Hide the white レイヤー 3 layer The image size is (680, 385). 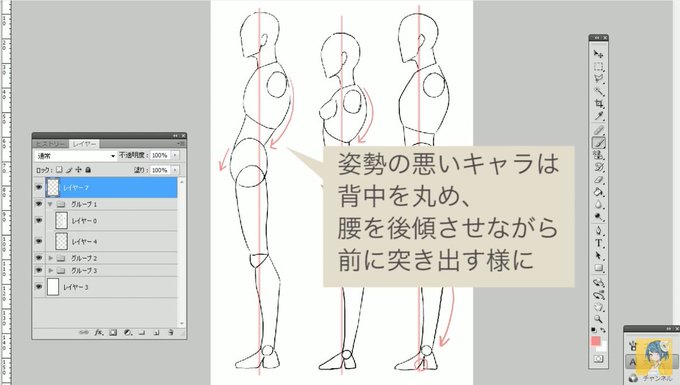point(39,287)
